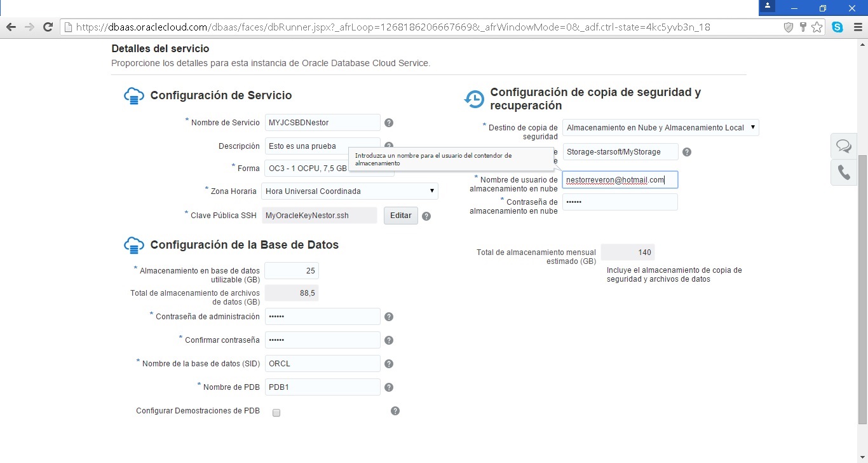The width and height of the screenshot is (868, 463).
Task: Open the chat bubble side icon
Action: (x=844, y=146)
